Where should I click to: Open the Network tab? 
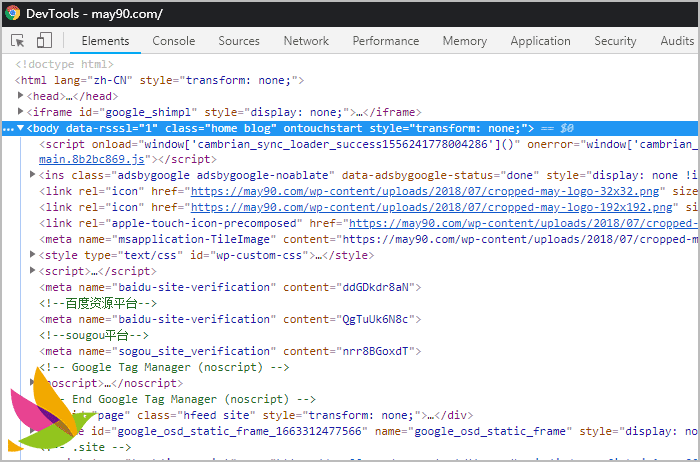[306, 41]
